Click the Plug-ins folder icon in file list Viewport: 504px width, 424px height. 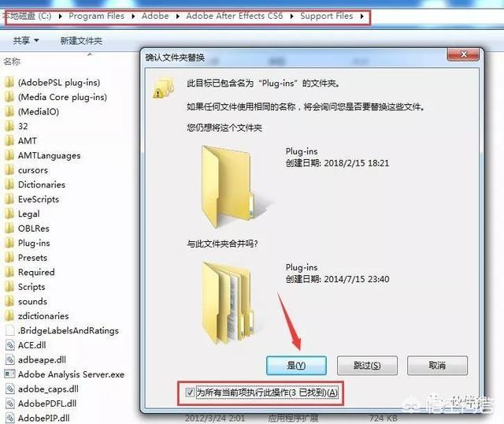tap(9, 243)
